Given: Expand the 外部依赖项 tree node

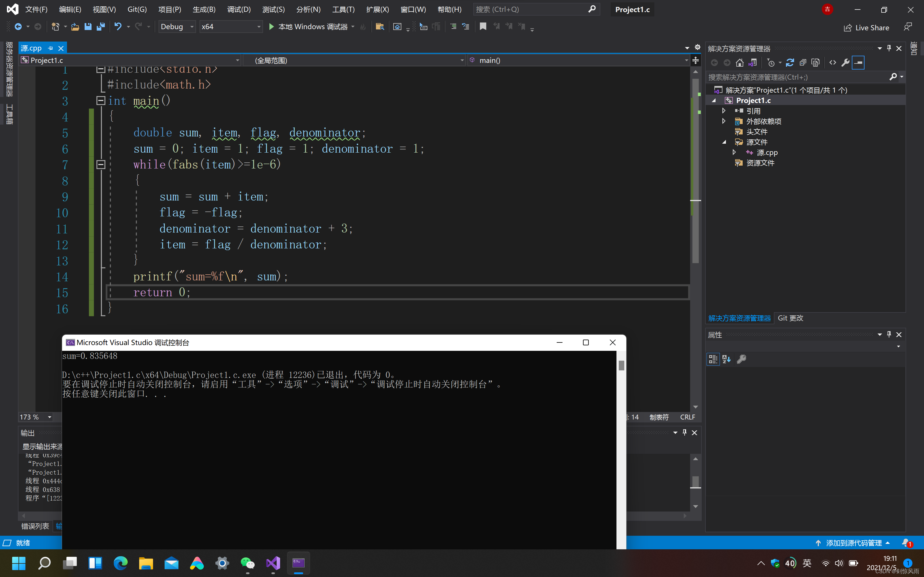Looking at the screenshot, I should (724, 121).
